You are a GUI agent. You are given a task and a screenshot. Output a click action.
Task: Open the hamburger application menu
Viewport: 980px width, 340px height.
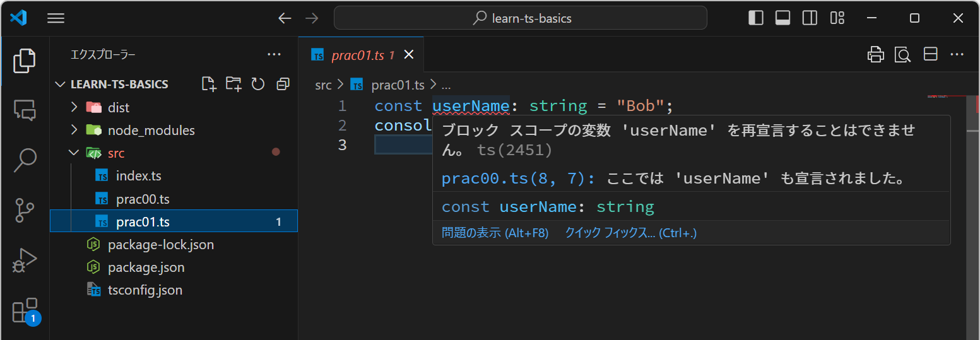pyautogui.click(x=56, y=18)
